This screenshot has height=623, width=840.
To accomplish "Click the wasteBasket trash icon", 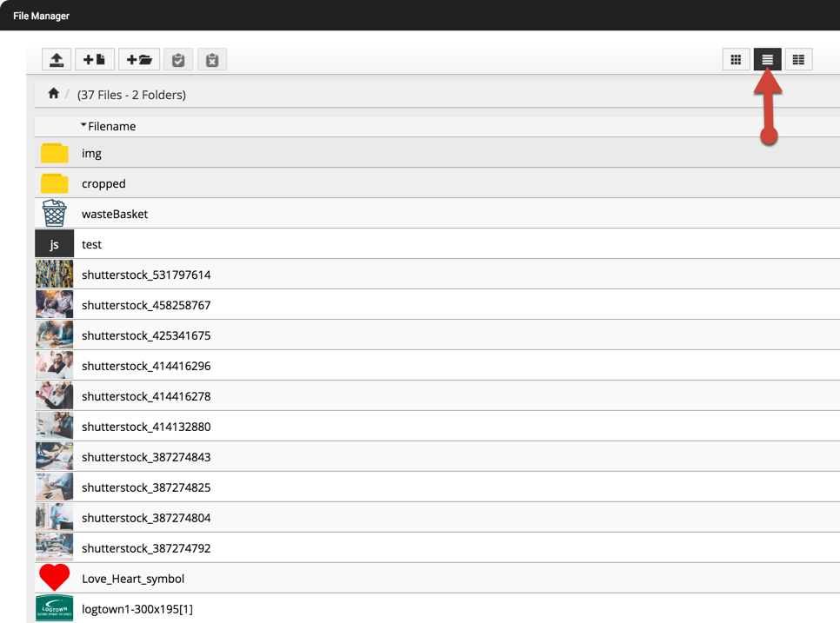I will click(55, 213).
